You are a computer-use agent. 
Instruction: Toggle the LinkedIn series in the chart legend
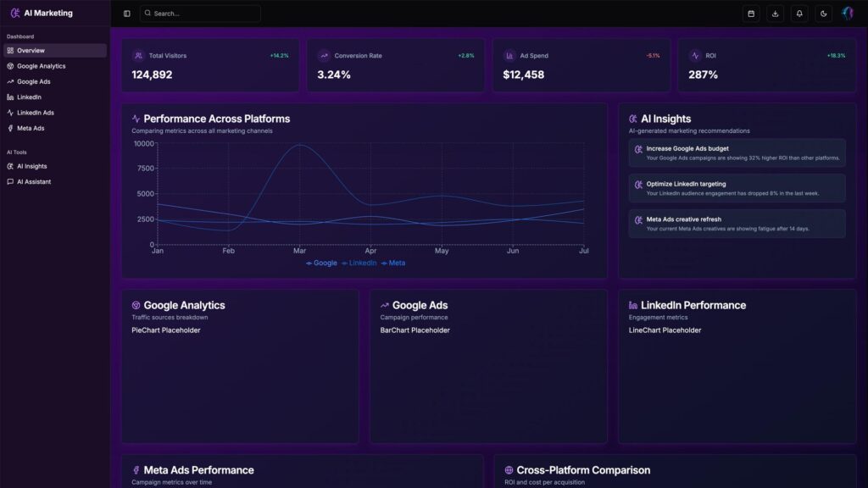359,263
